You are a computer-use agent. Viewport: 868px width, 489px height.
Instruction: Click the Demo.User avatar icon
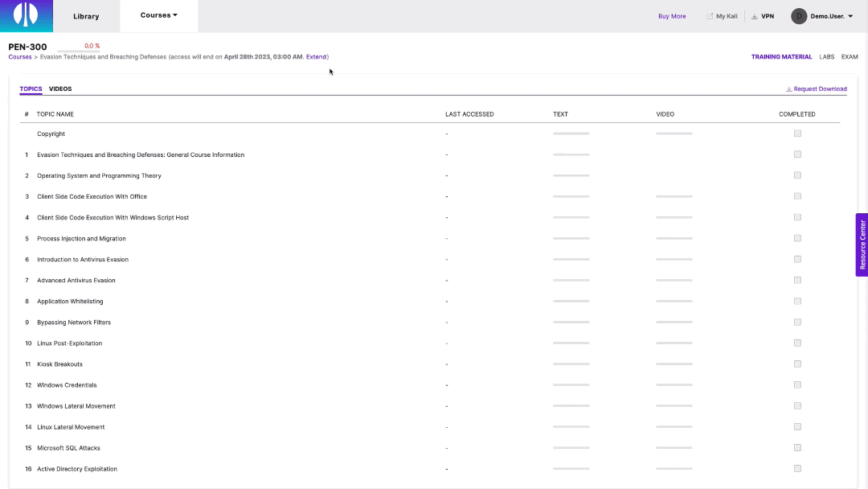798,15
